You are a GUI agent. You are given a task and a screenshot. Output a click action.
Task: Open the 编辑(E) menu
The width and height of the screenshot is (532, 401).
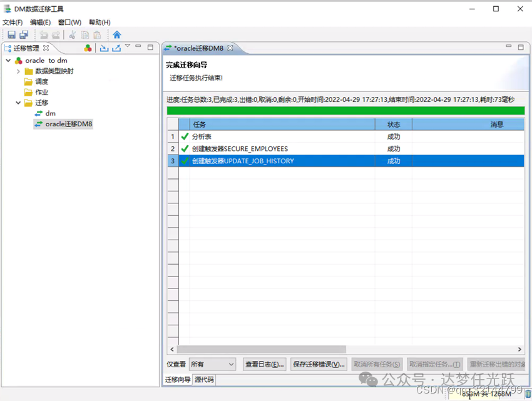pyautogui.click(x=41, y=23)
